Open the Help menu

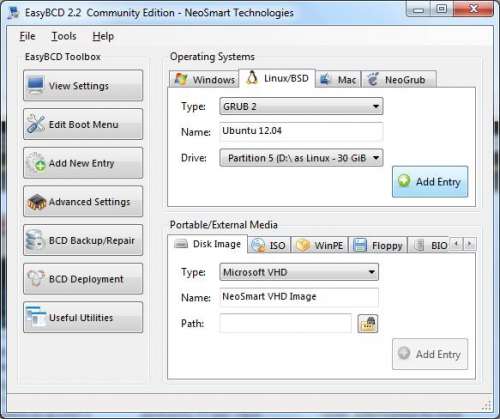click(103, 36)
